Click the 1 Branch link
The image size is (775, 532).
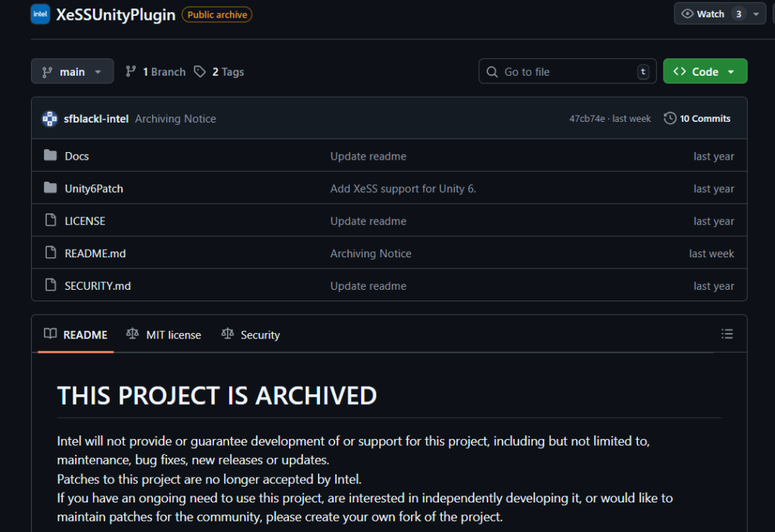pyautogui.click(x=155, y=72)
